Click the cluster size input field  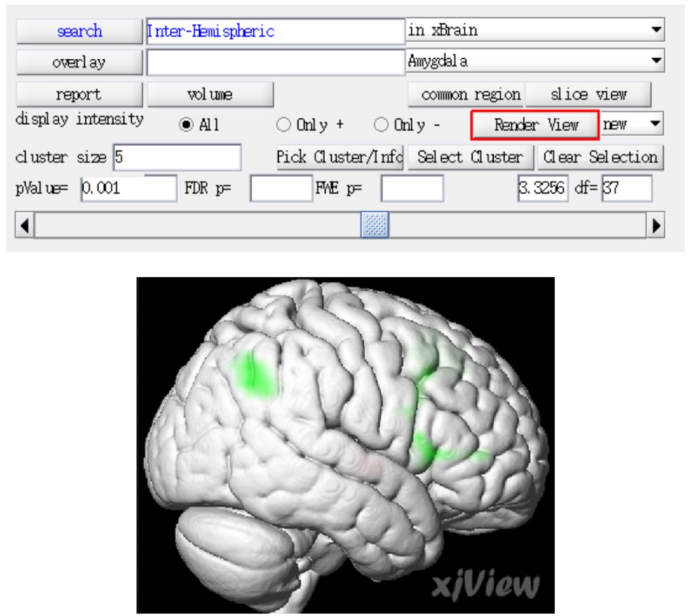tap(177, 157)
